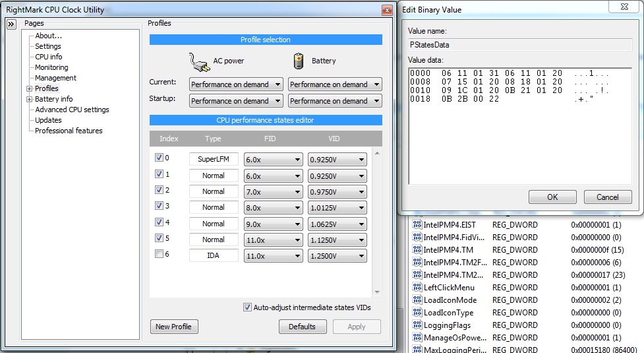Click scroll-down arrow in states editor

click(x=377, y=292)
